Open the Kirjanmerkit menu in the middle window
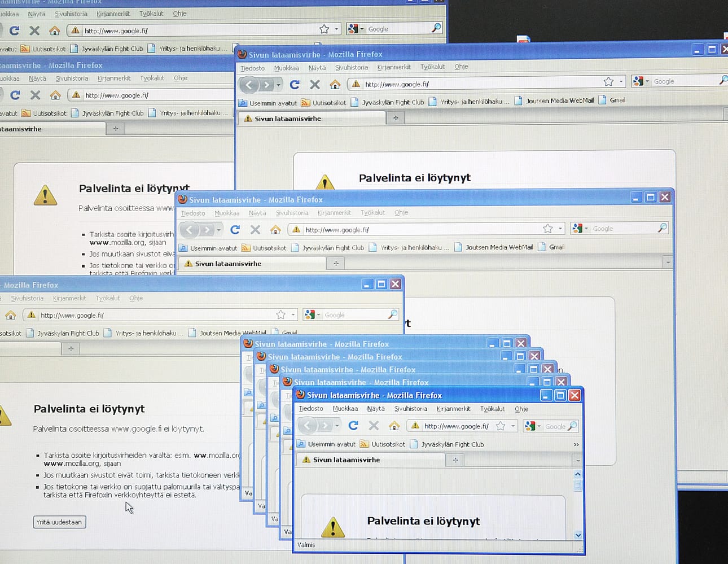Viewport: 728px width, 564px height. tap(334, 213)
